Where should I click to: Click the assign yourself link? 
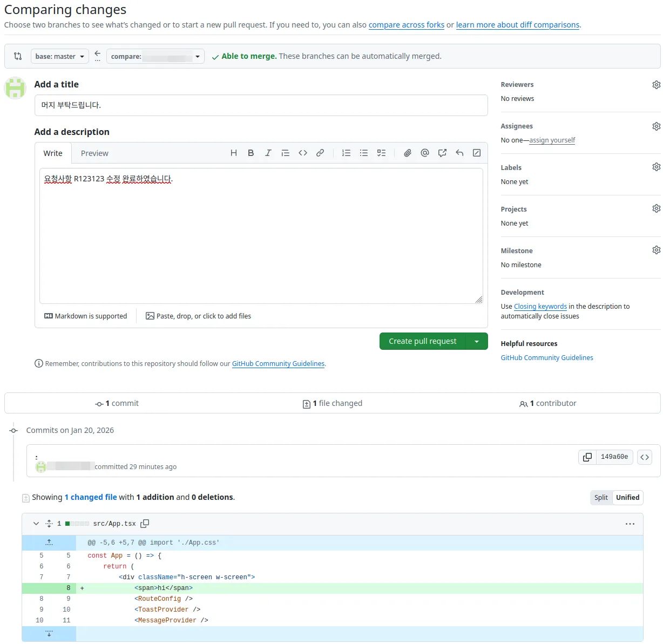552,140
